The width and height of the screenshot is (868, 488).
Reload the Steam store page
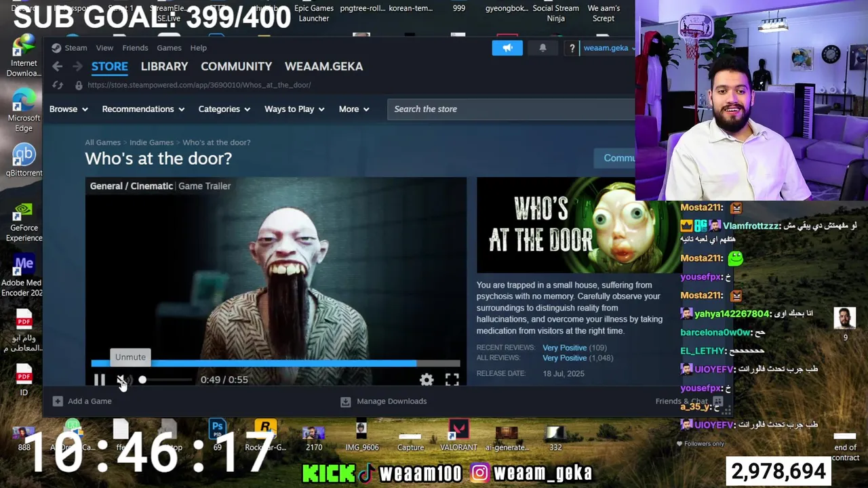[x=58, y=85]
